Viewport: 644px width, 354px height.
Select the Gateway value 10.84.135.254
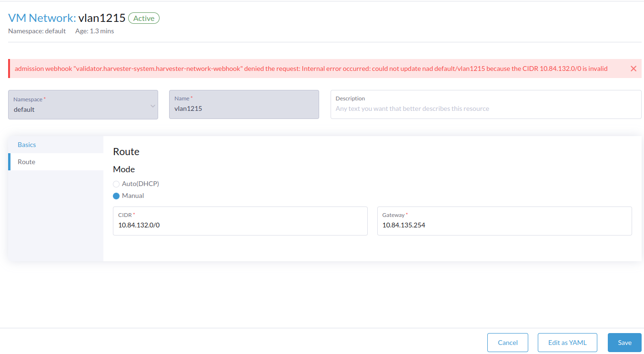pos(404,225)
